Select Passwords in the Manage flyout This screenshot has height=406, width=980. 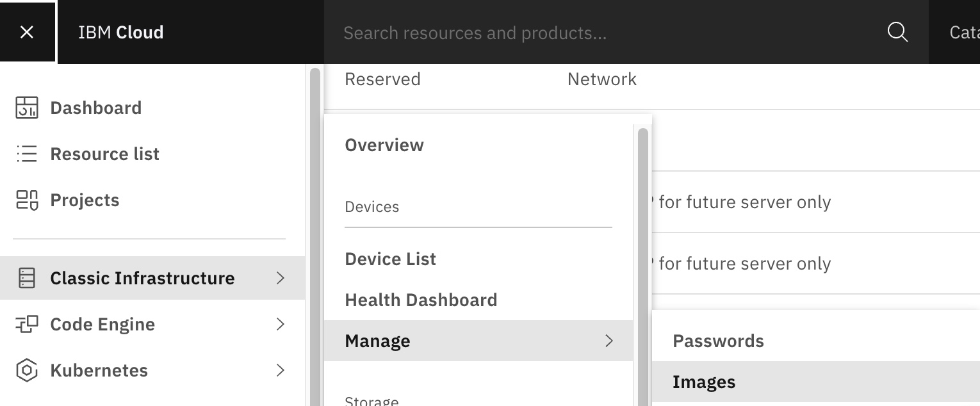click(718, 341)
